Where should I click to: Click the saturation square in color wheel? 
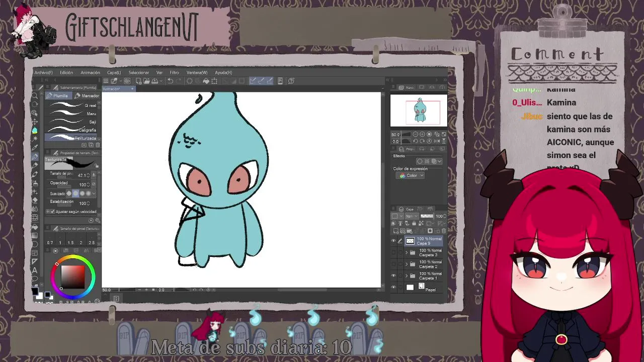73,277
